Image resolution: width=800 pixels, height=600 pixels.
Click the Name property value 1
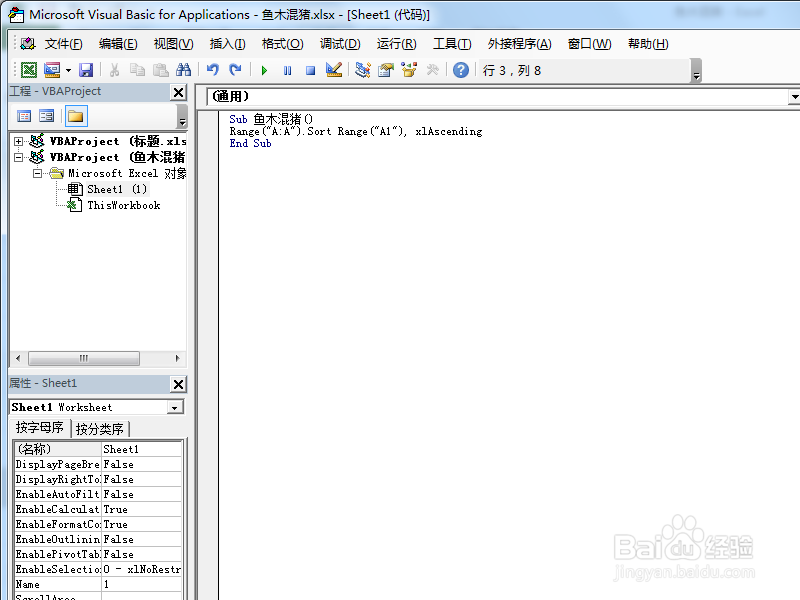141,584
